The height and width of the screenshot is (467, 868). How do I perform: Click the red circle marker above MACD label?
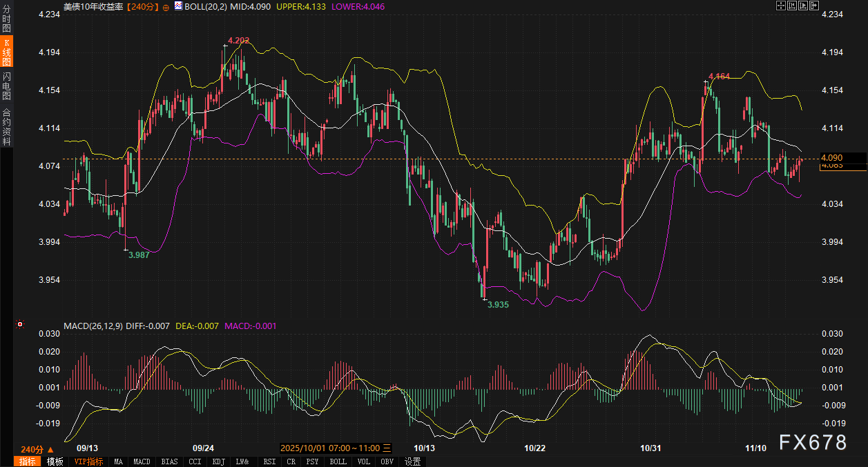pyautogui.click(x=20, y=324)
